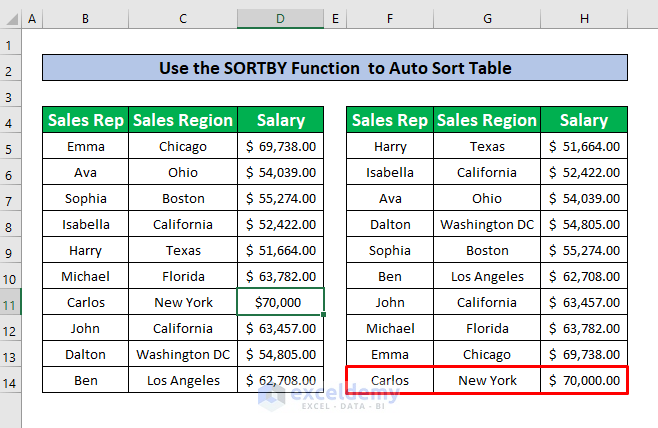This screenshot has width=658, height=428.
Task: Select the Harry cell in right table
Action: [x=390, y=146]
